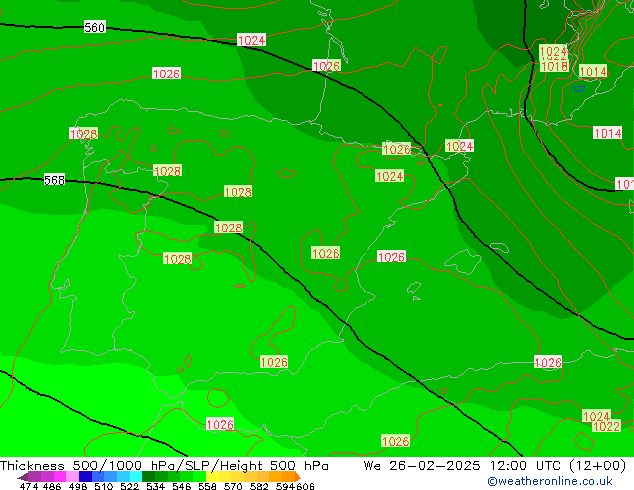This screenshot has width=634, height=490.
Task: Click the map title "Thickness 500/1000 hPa/SLP/Height 500 hPa"
Action: [164, 466]
